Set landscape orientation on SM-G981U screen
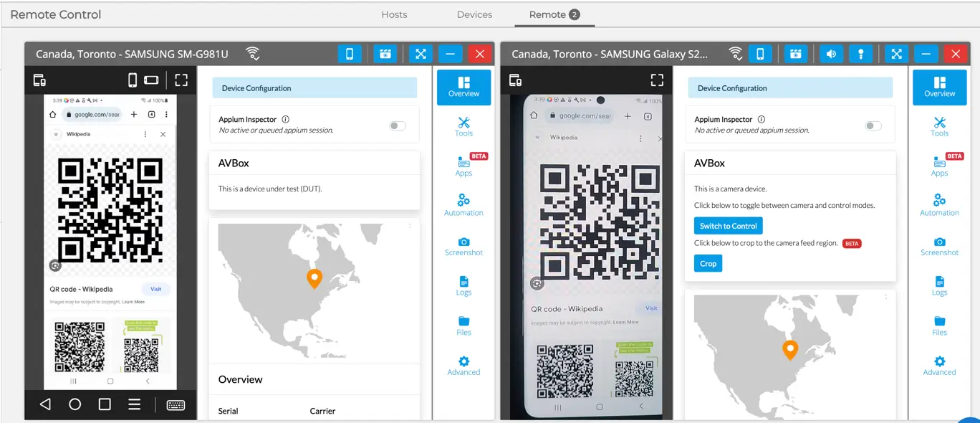Screen dimensions: 980x423 (x=151, y=80)
